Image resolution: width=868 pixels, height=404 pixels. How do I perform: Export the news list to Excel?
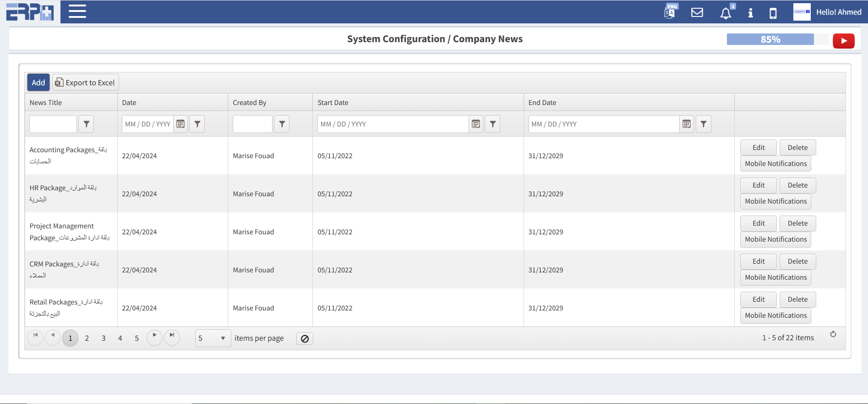86,83
